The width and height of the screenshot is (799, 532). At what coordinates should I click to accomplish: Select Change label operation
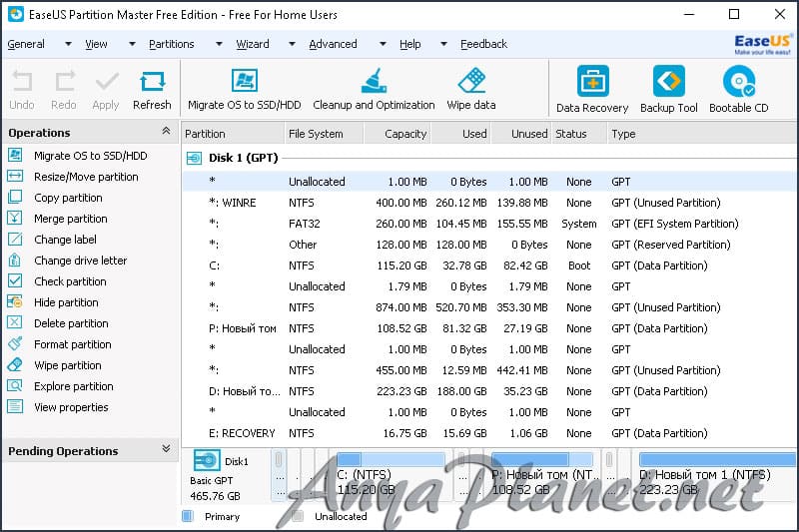(x=65, y=240)
